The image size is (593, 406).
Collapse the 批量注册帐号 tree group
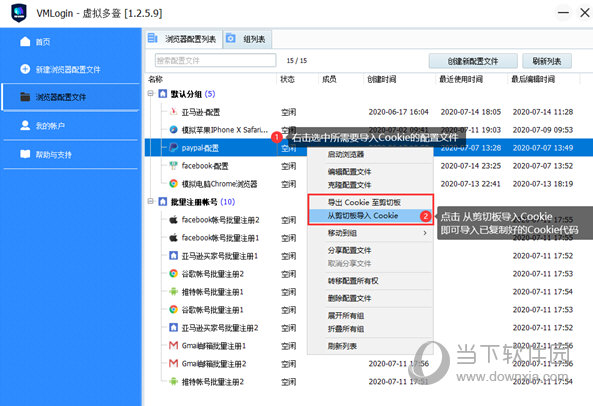151,201
